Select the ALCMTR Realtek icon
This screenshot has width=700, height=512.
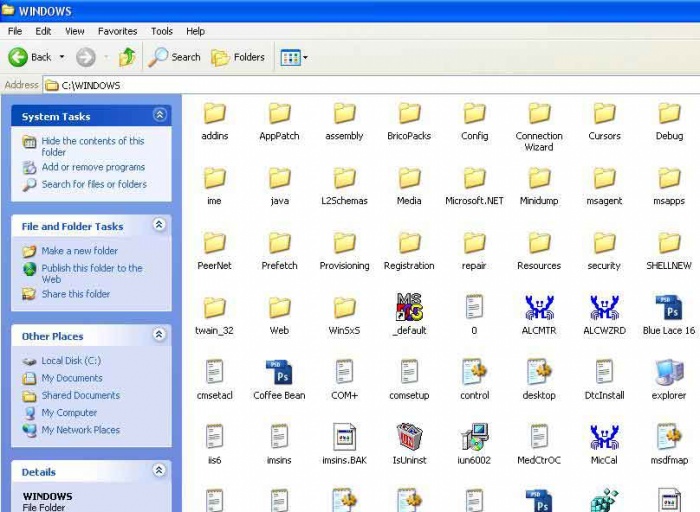(x=539, y=314)
